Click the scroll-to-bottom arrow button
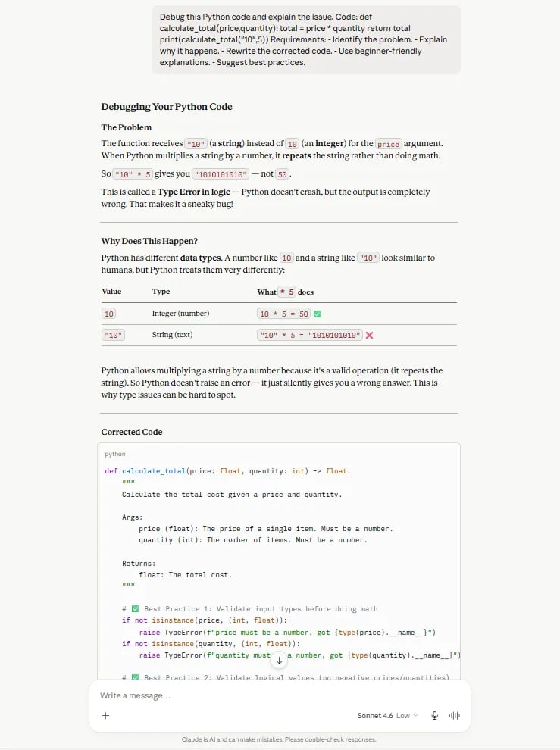This screenshot has height=750, width=560. click(x=279, y=661)
